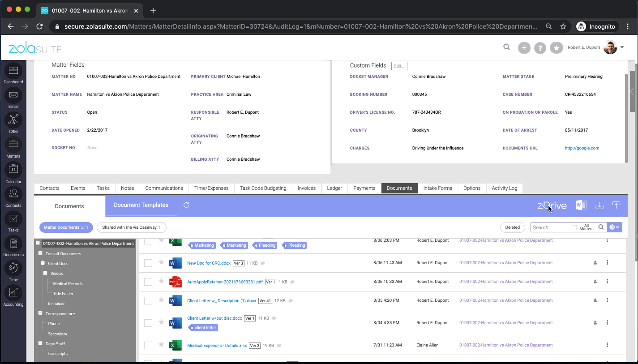
Task: Click the upload icon in documents toolbar
Action: point(616,205)
